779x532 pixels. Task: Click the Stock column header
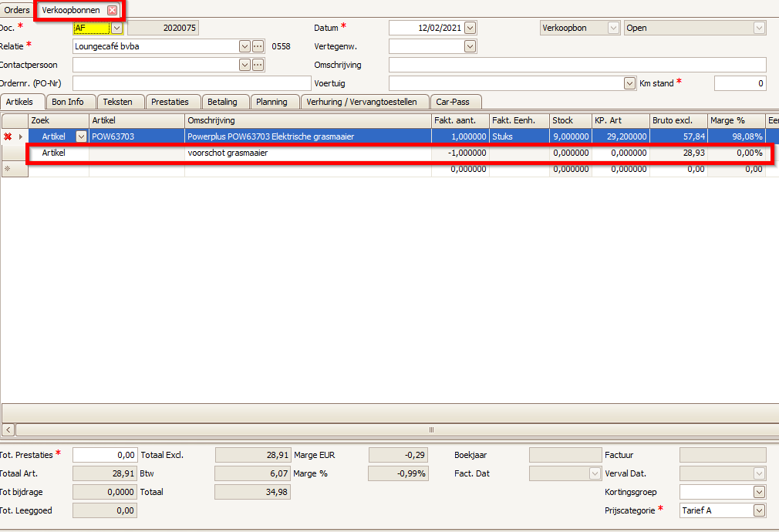click(x=570, y=120)
